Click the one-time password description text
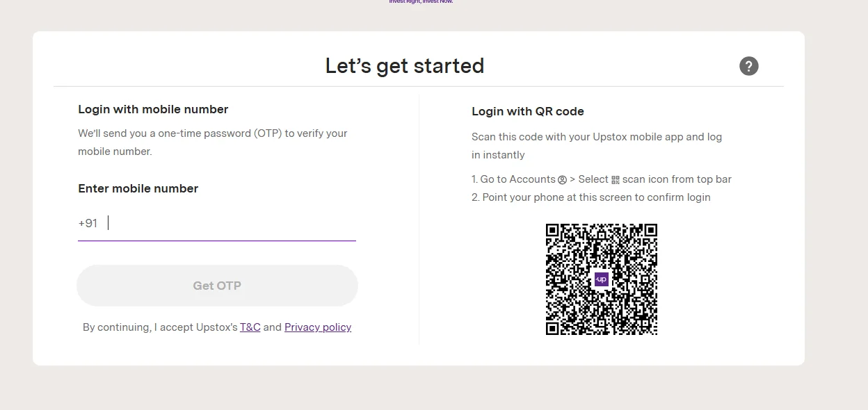 [x=212, y=142]
